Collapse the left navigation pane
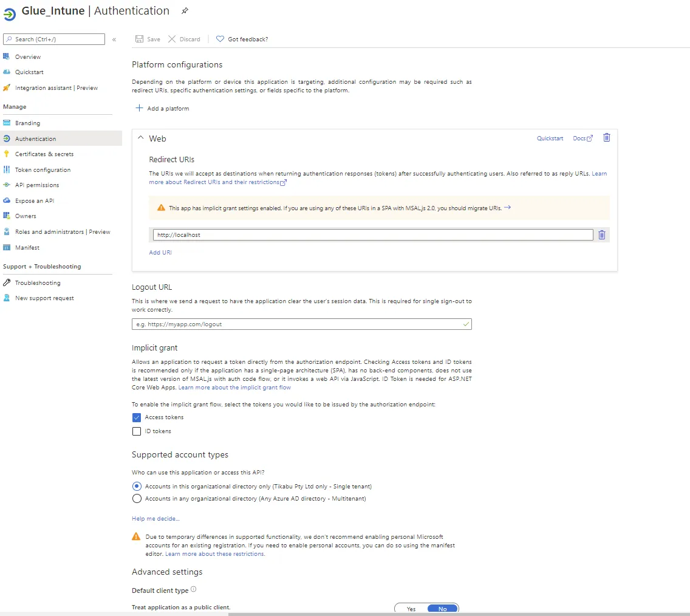Screen dimensions: 690x616 point(114,39)
